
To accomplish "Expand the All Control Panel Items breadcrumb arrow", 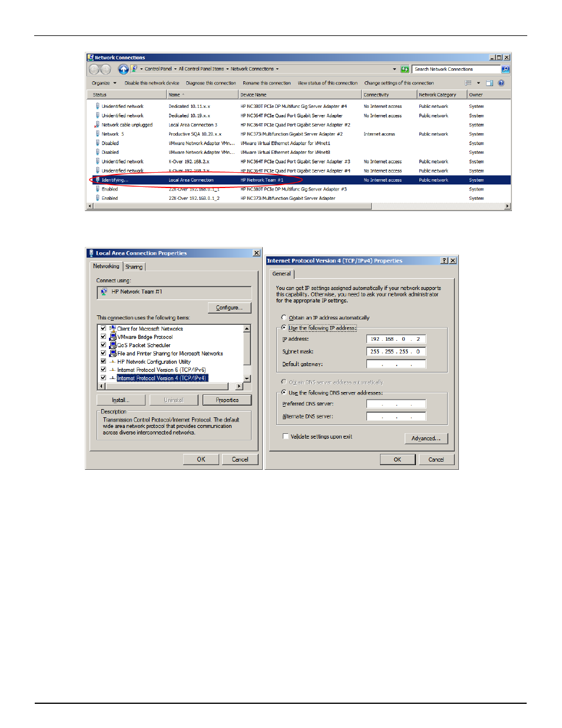I will [x=227, y=69].
